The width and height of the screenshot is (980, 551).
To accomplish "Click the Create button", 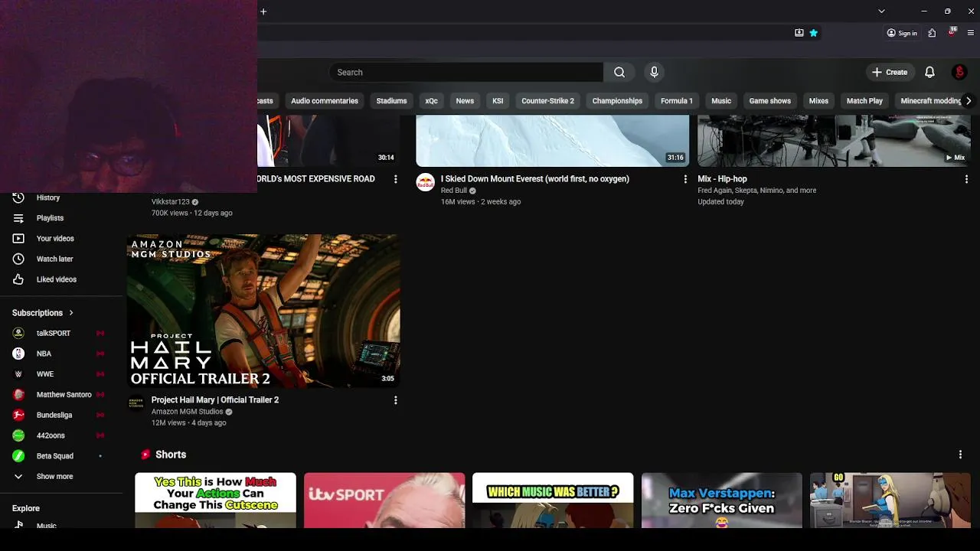I will tap(890, 72).
